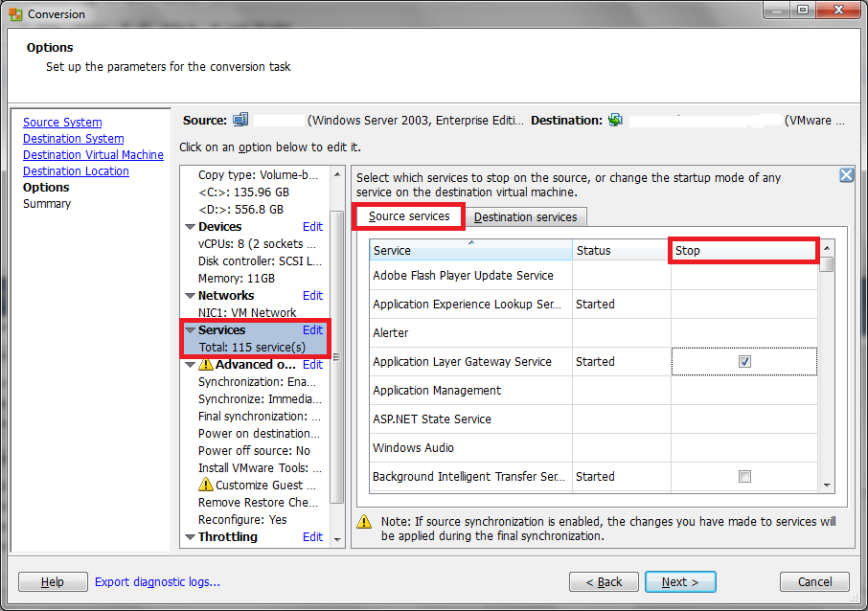Click the D: 556.8 GB volume entry
868x611 pixels.
coord(240,209)
